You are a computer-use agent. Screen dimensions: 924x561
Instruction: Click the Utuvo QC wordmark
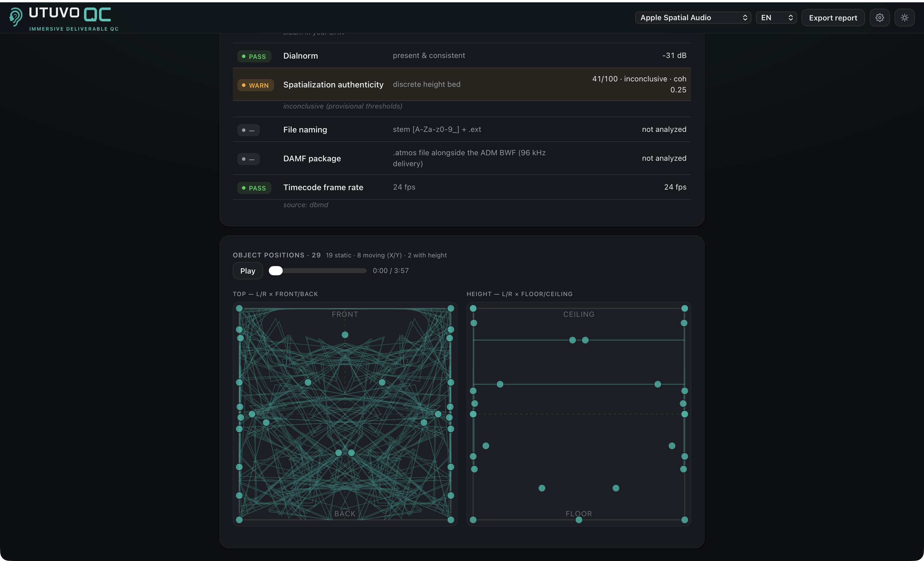pyautogui.click(x=70, y=14)
